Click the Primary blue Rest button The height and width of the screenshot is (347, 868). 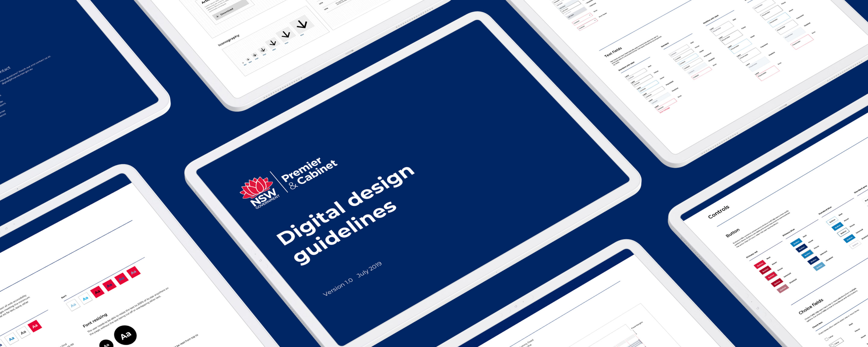click(797, 242)
